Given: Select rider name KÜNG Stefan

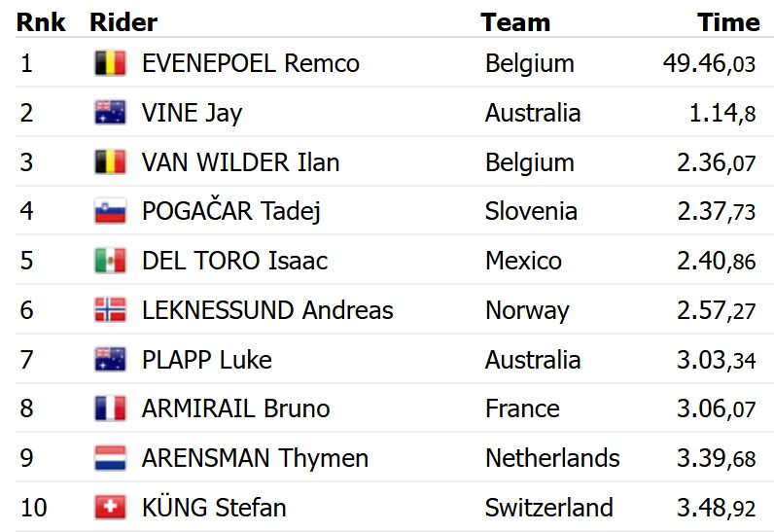Looking at the screenshot, I should point(213,508).
